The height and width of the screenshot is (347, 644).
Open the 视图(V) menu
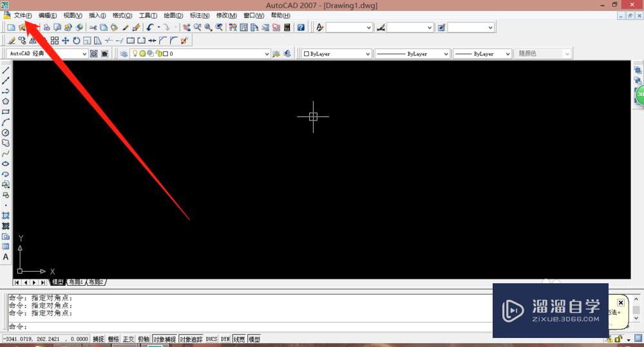point(73,15)
